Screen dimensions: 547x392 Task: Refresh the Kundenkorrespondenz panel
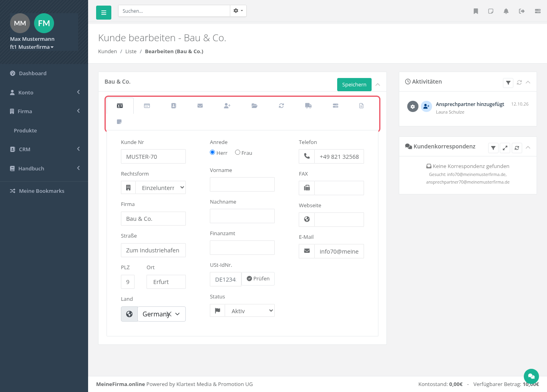517,148
